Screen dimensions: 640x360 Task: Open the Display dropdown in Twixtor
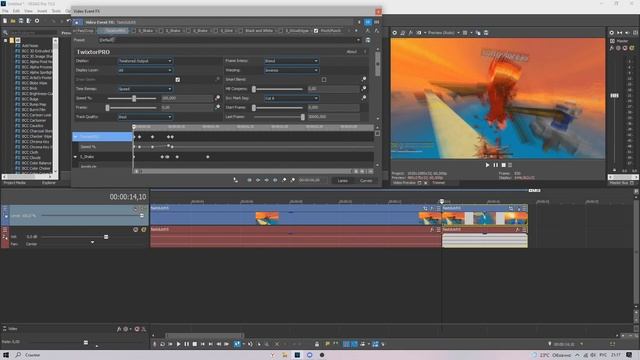(x=145, y=61)
